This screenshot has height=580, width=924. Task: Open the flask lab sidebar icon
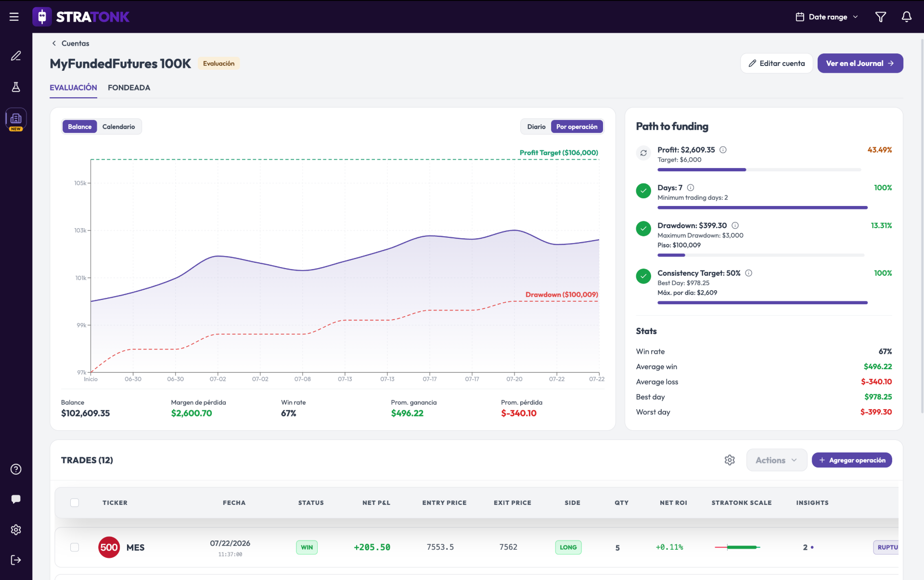(16, 87)
